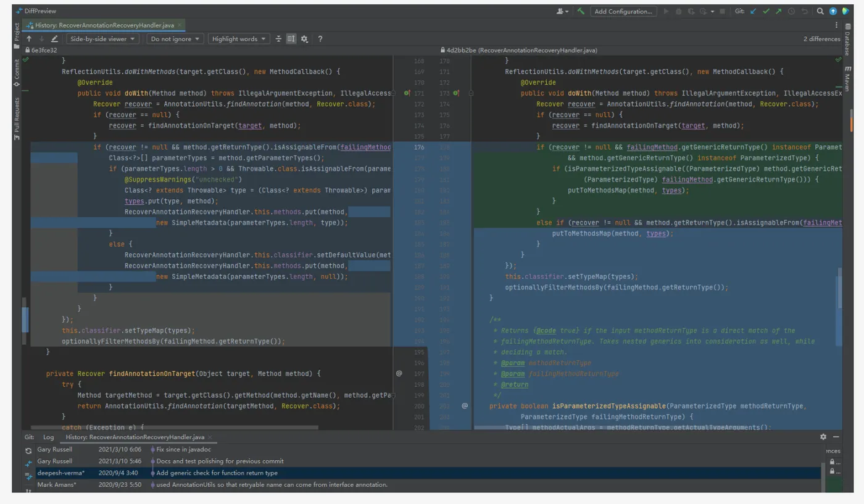Image resolution: width=864 pixels, height=504 pixels.
Task: Click the green Build hammer icon
Action: click(581, 11)
